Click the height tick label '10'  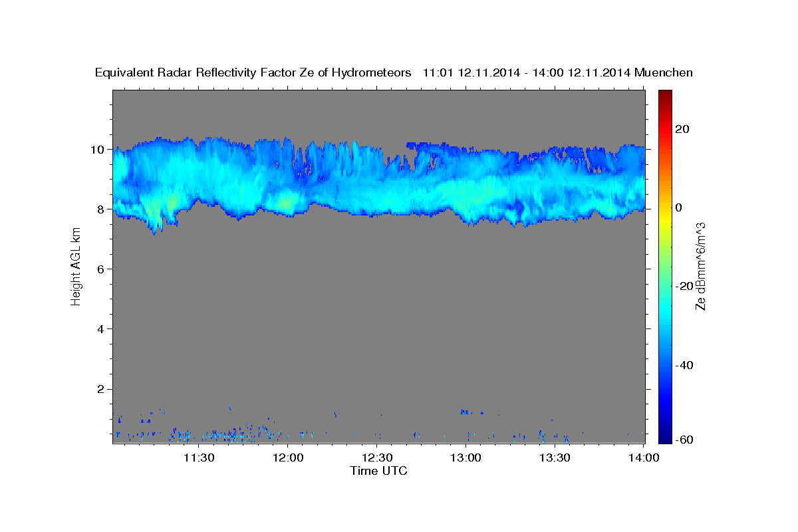pyautogui.click(x=98, y=150)
